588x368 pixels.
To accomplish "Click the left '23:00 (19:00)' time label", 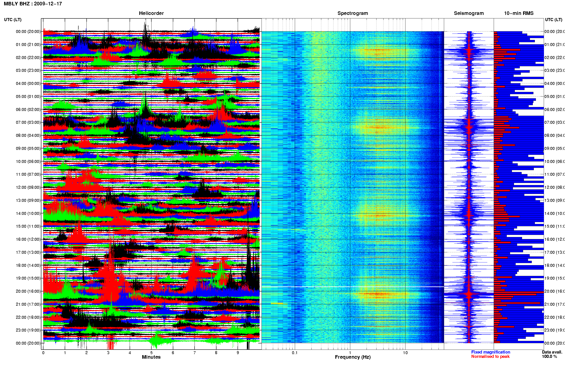I will pyautogui.click(x=28, y=330).
